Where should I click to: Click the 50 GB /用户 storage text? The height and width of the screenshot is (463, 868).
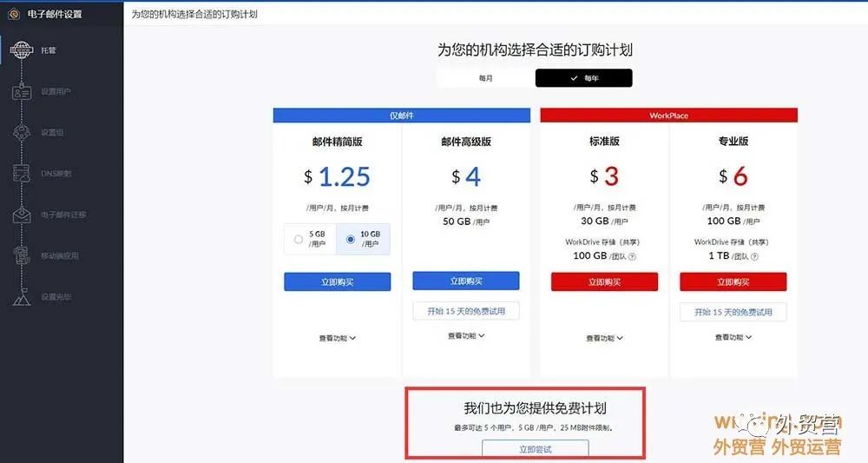click(466, 222)
